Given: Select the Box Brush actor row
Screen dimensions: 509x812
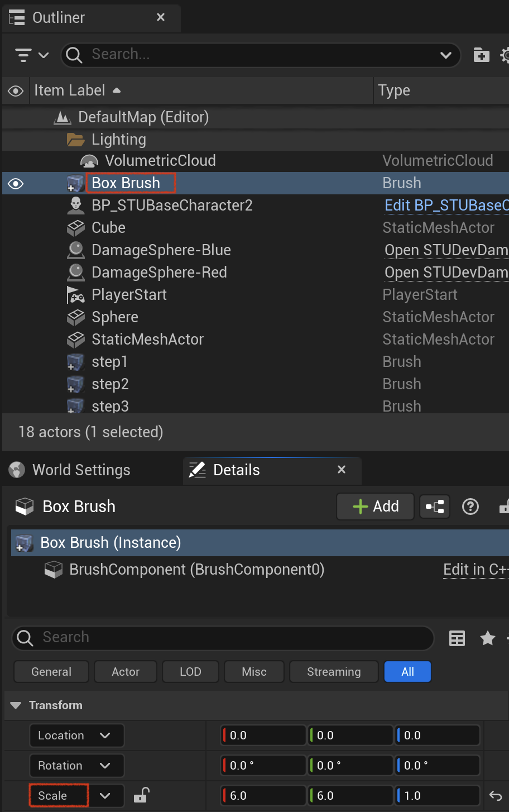Looking at the screenshot, I should [x=256, y=183].
